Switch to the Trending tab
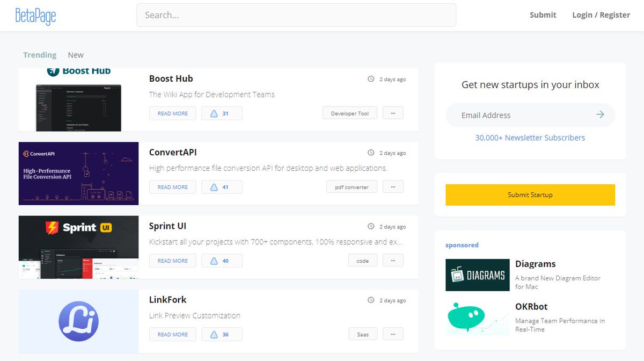This screenshot has width=644, height=361. pyautogui.click(x=40, y=55)
